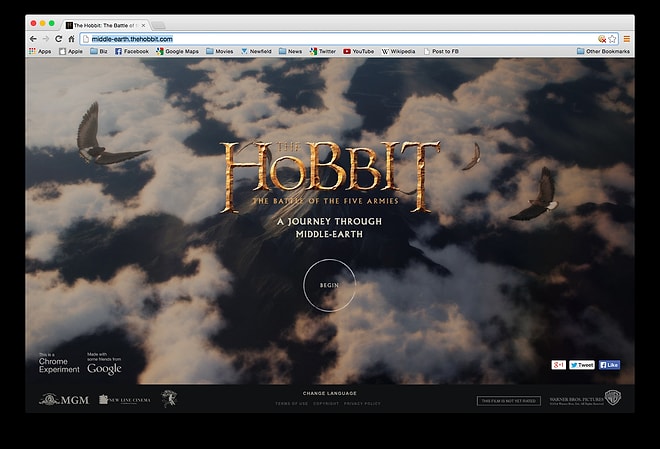Screen dimensions: 660x449
Task: Open the Privacy Policy link
Action: 362,404
